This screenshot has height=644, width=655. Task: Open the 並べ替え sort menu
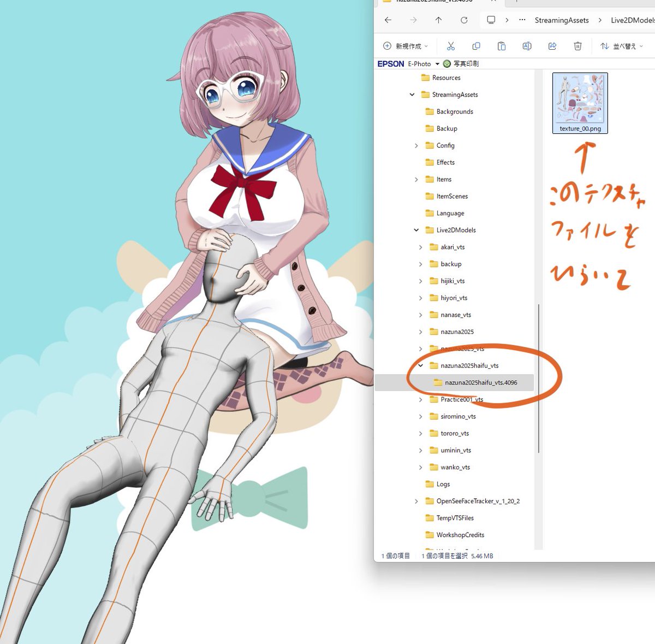coord(622,46)
